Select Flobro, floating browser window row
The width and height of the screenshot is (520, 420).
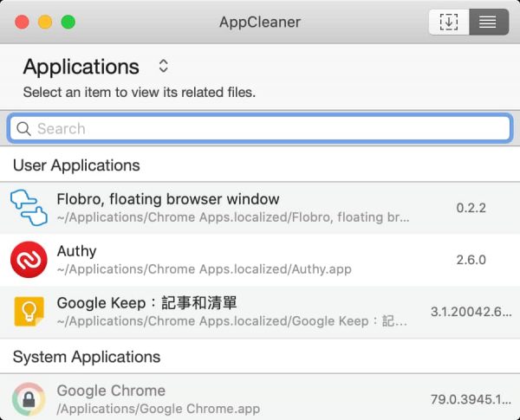tap(260, 208)
